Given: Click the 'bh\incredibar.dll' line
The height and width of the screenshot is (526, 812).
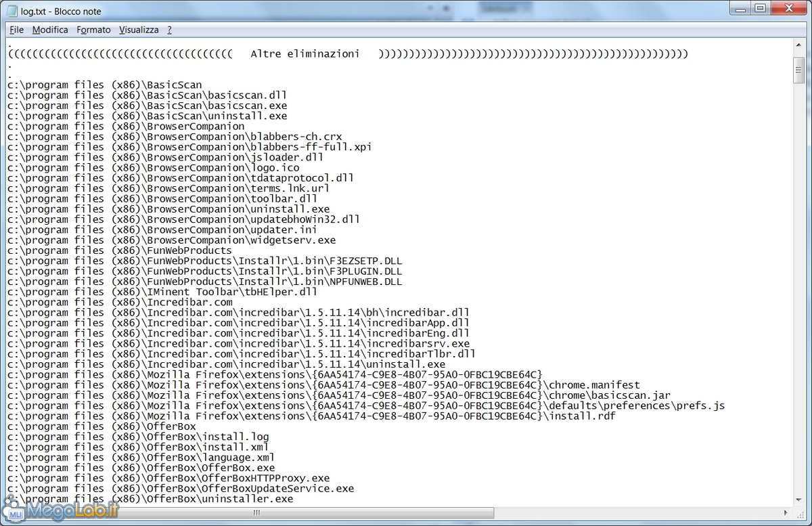Looking at the screenshot, I should click(x=238, y=313).
